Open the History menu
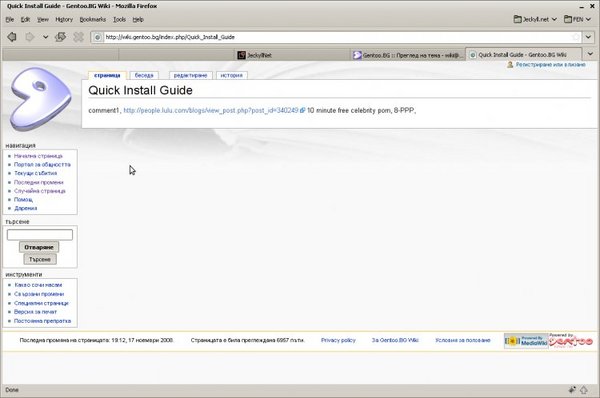The image size is (600, 398). 64,20
